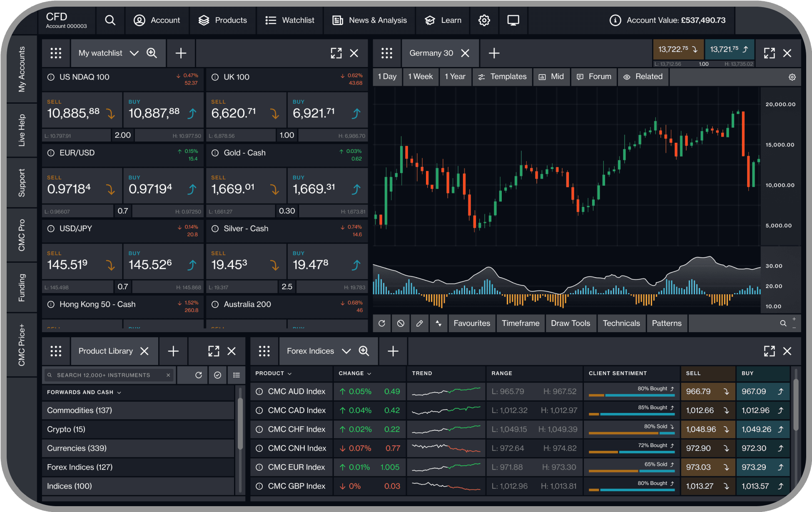Screen dimensions: 812x512
Task: Select the 1 Week chart timeframe tab
Action: tap(421, 77)
